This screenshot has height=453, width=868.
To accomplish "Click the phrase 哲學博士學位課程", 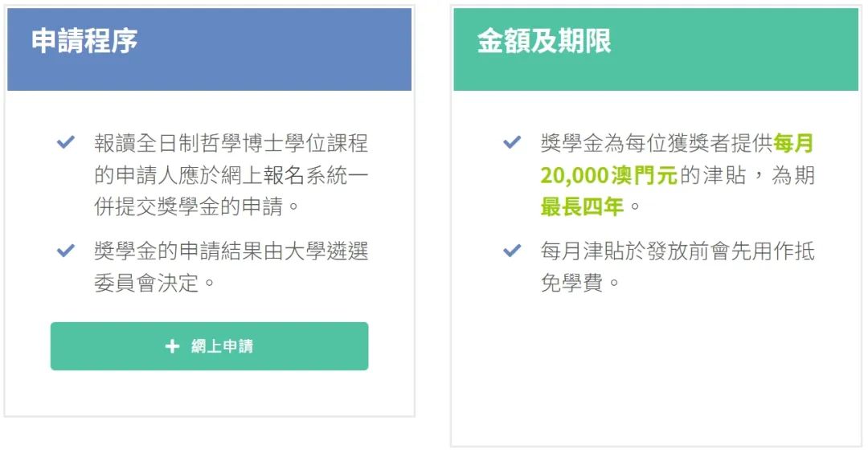I will click(284, 143).
